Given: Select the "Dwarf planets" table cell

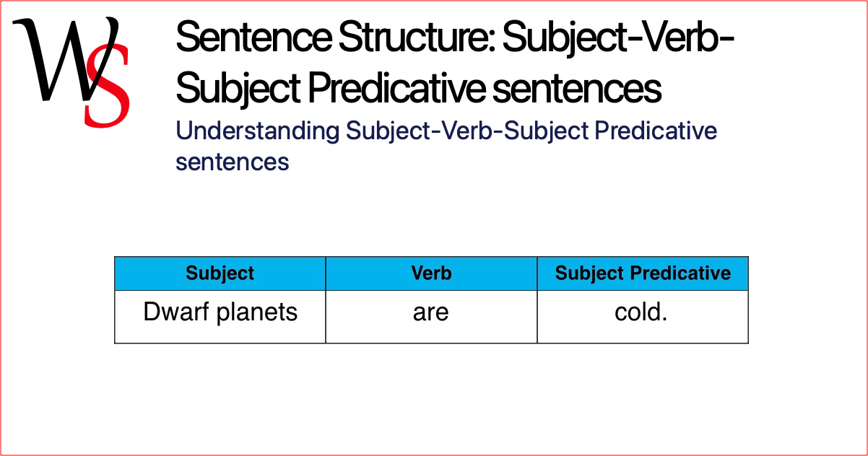Looking at the screenshot, I should point(220,316).
